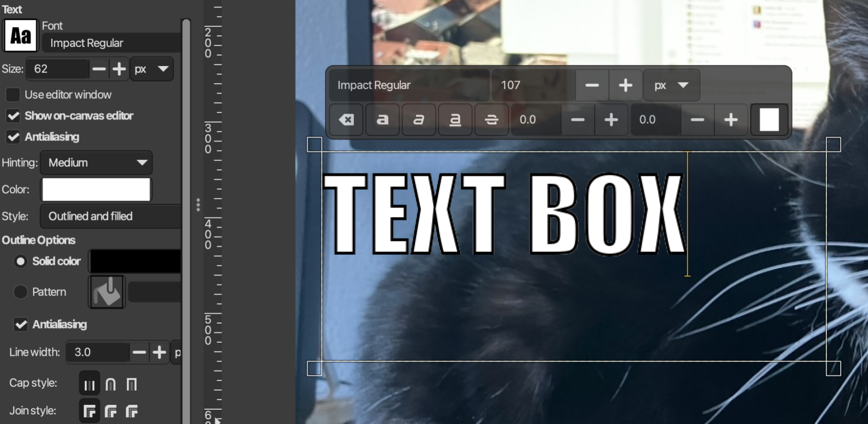Increase the first 0.0 baseline offset
Image resolution: width=868 pixels, height=424 pixels.
click(x=611, y=120)
